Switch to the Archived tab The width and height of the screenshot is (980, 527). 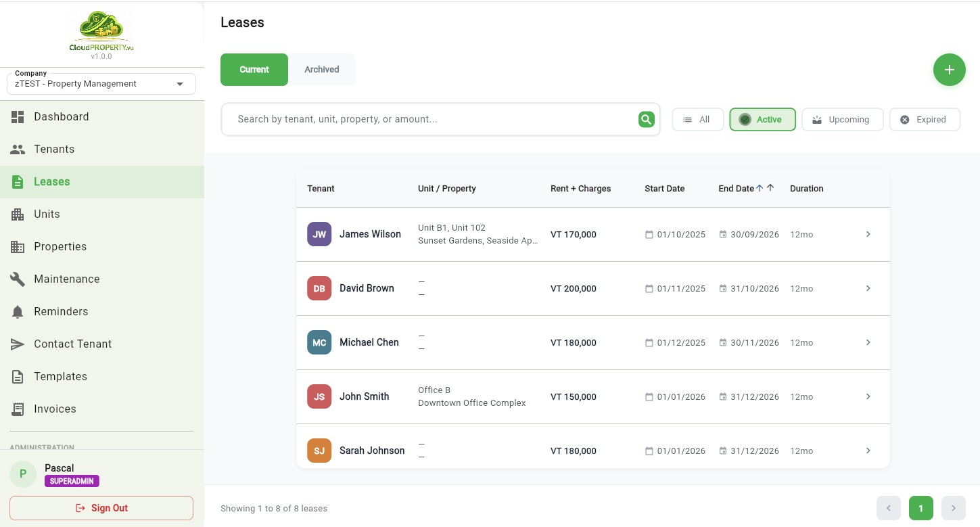pyautogui.click(x=321, y=70)
